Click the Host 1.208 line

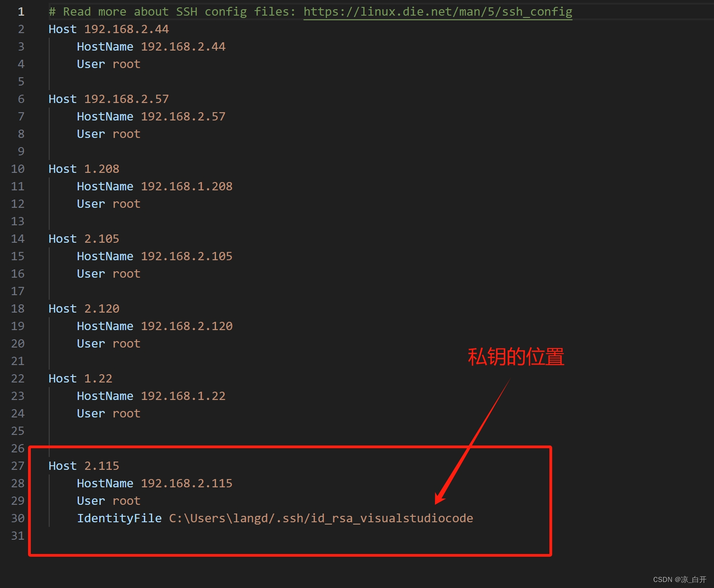tap(84, 169)
